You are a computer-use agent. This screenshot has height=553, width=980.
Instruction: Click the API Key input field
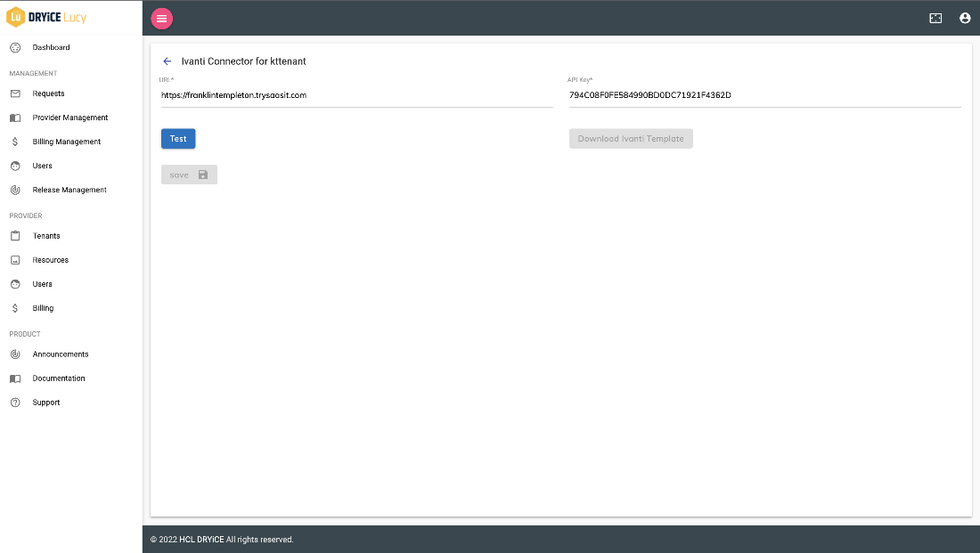pos(765,95)
